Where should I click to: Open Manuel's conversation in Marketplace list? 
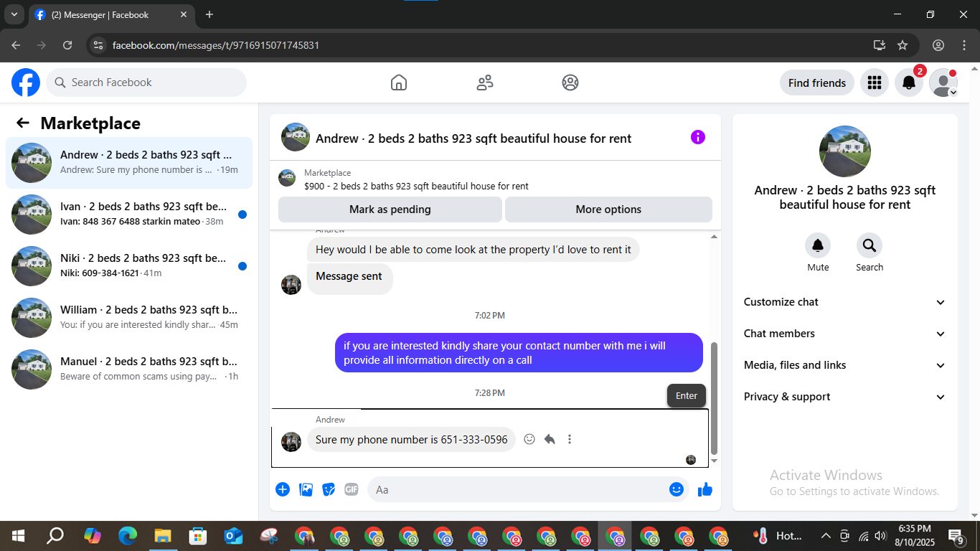[x=129, y=369]
